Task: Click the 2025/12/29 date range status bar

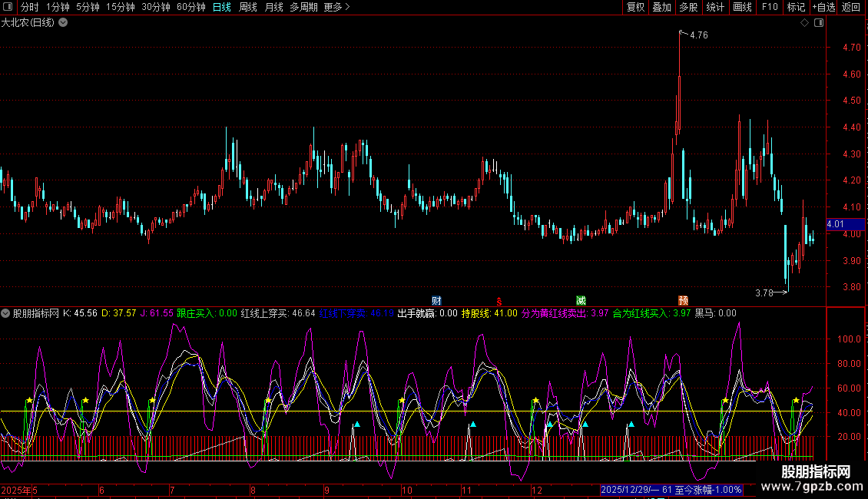Action: click(672, 490)
